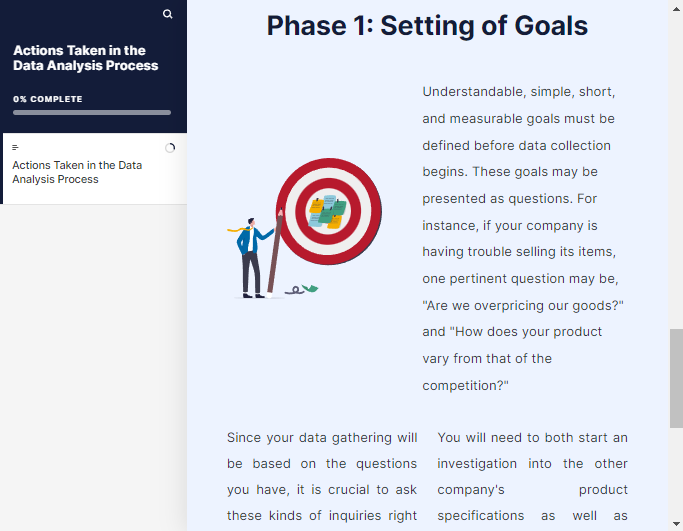Image resolution: width=683 pixels, height=531 pixels.
Task: Click the vertical scrollbar thumb
Action: click(676, 378)
